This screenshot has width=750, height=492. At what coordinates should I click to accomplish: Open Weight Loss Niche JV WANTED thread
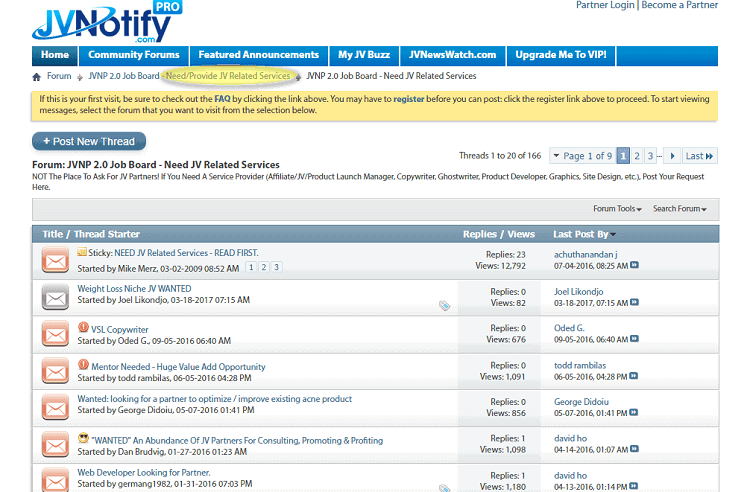point(134,289)
